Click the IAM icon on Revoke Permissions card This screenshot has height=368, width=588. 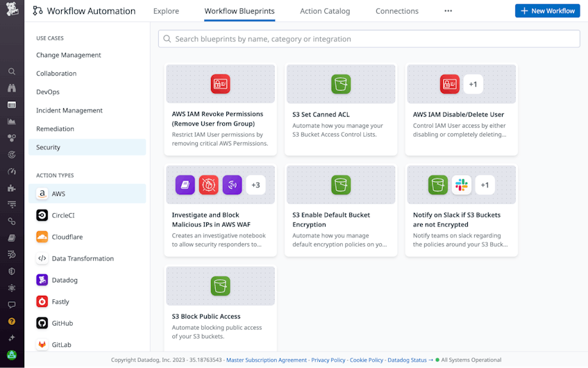click(221, 84)
